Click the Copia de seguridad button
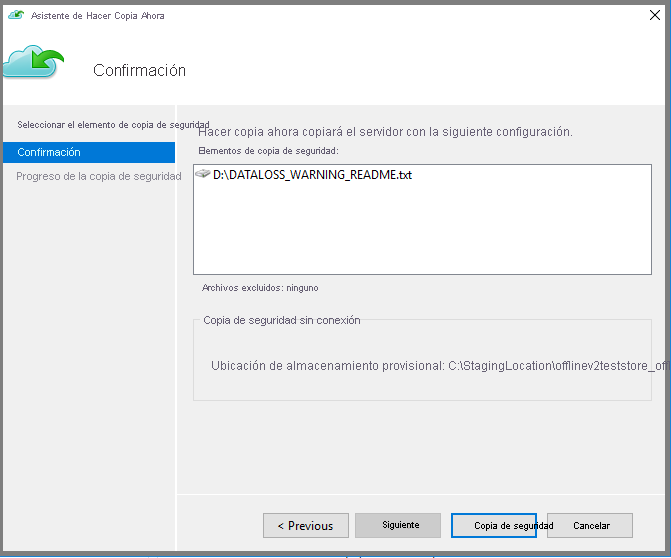The image size is (671, 558). point(493,525)
